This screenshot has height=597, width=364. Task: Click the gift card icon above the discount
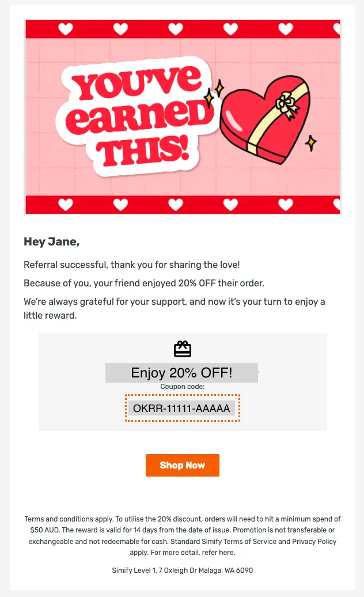tap(182, 349)
